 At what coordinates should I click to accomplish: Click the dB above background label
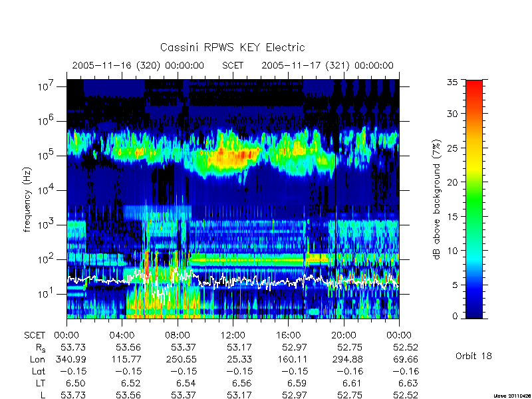tap(437, 199)
